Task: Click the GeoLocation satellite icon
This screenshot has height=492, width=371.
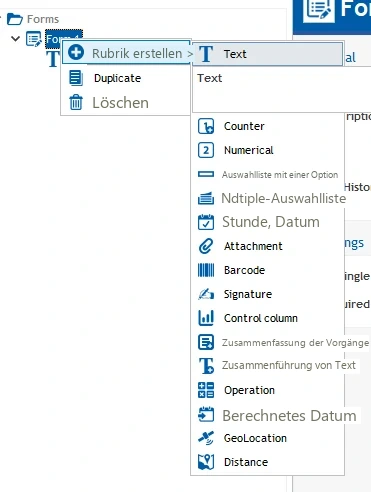Action: [206, 438]
